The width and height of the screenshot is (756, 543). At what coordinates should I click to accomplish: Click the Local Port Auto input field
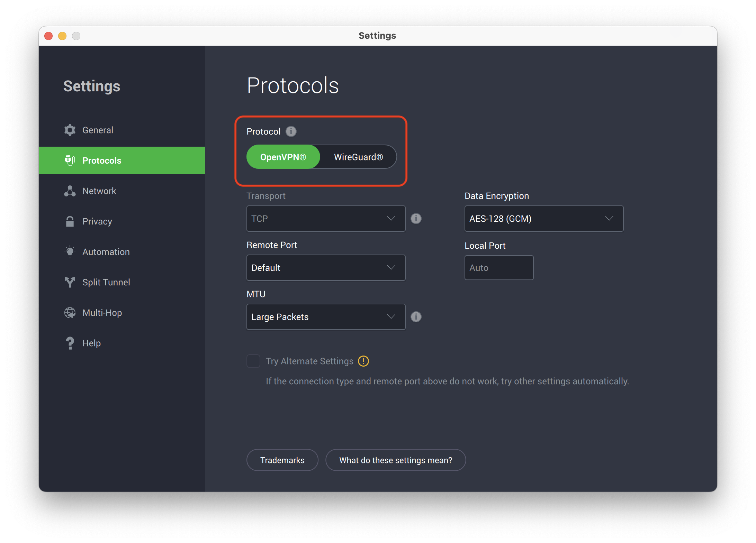coord(498,267)
